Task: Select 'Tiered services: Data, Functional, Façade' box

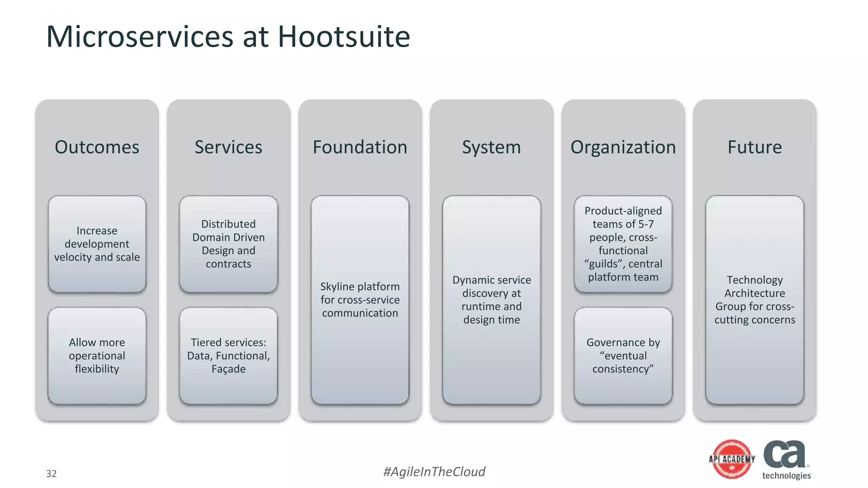Action: point(228,356)
